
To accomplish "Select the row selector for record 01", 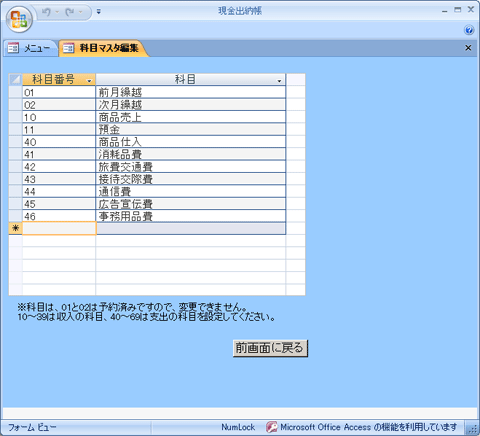I will click(x=15, y=92).
